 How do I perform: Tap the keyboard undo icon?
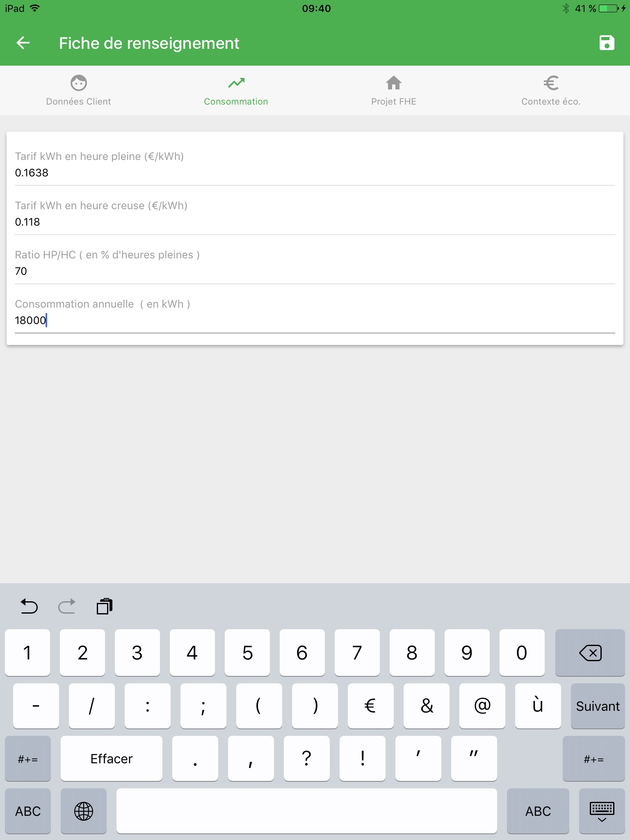pos(29,606)
